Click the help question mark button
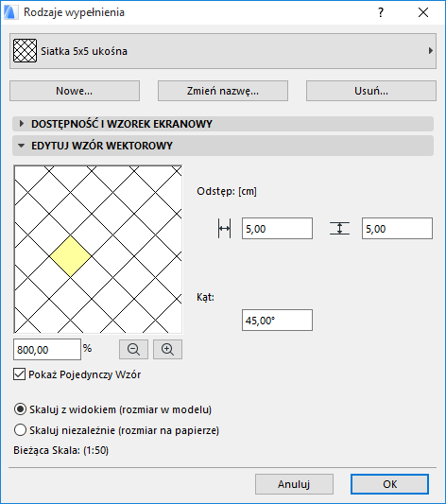This screenshot has width=446, height=504. click(x=381, y=12)
